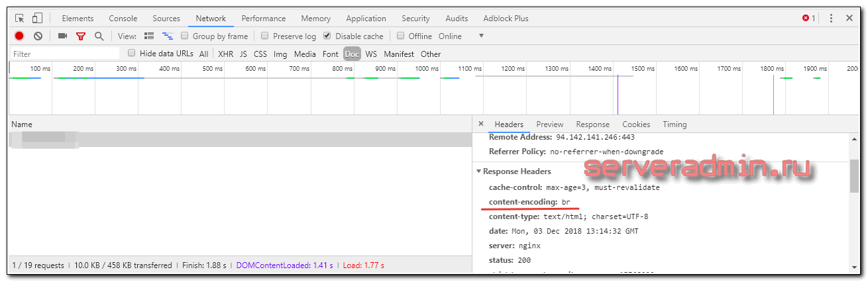Filter requests by XHR type
The height and width of the screenshot is (282, 868).
[225, 54]
